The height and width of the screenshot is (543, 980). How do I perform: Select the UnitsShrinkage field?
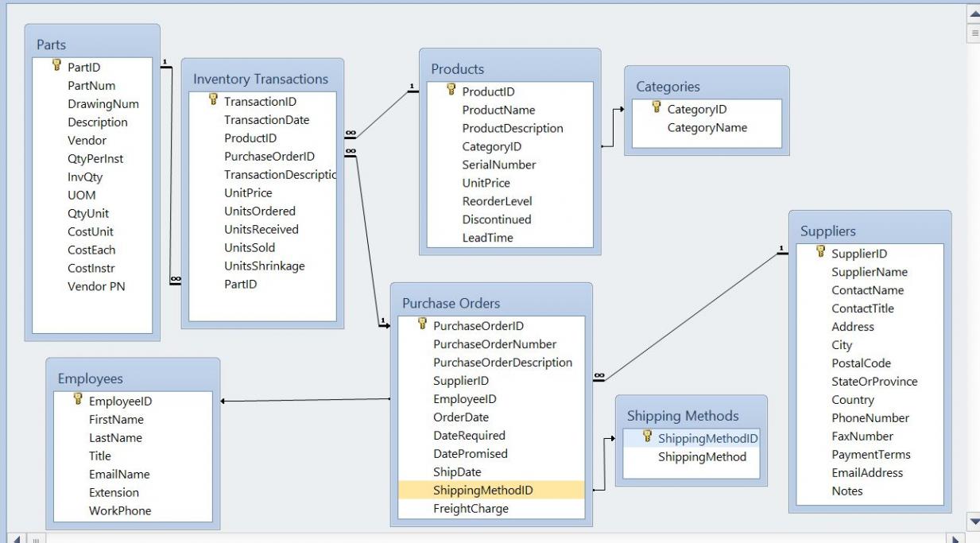click(x=265, y=266)
